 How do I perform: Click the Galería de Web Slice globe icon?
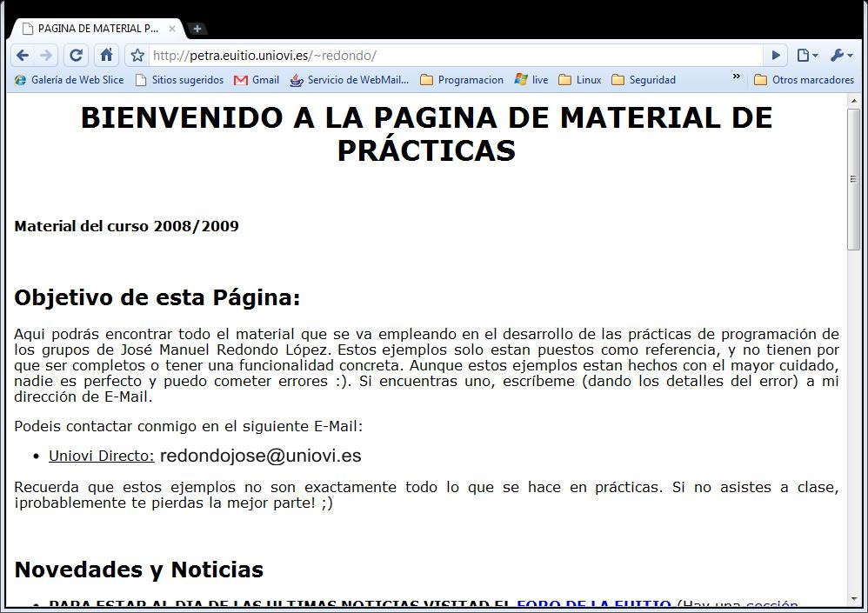pos(21,80)
